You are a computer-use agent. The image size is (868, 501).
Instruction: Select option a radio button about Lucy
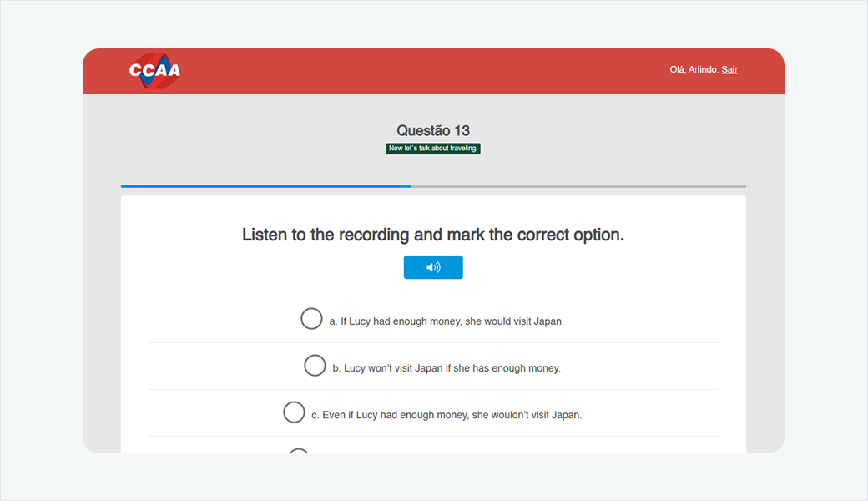click(311, 319)
